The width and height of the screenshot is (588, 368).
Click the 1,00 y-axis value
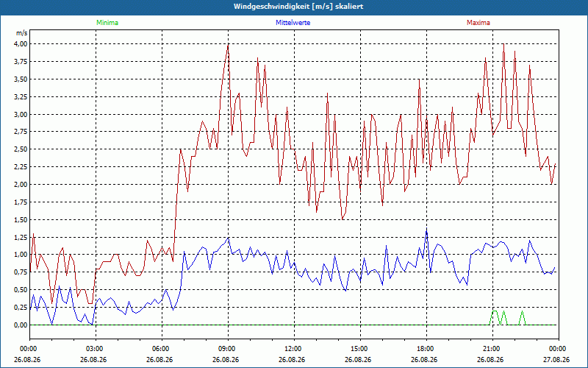(21, 255)
